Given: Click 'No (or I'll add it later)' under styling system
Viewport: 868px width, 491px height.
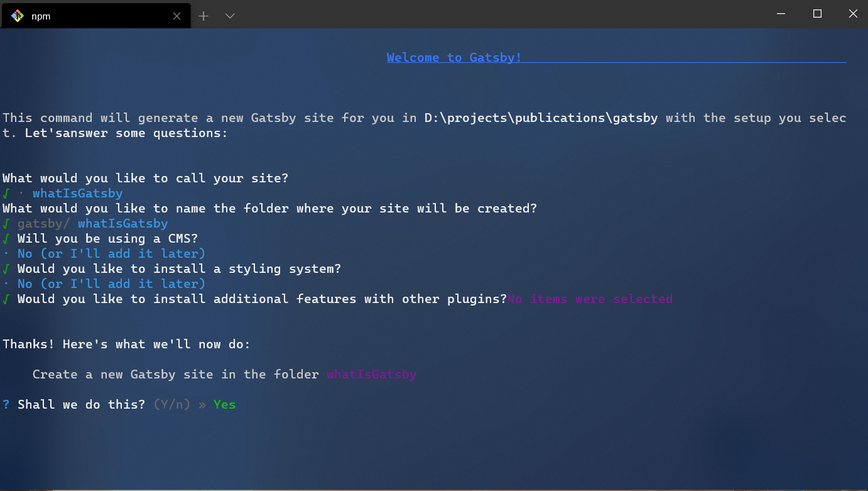Looking at the screenshot, I should pos(112,284).
